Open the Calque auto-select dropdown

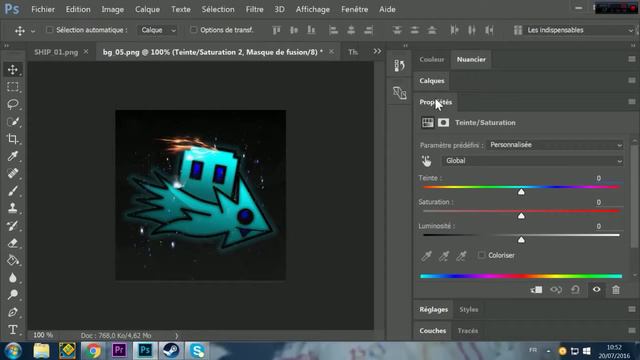157,30
